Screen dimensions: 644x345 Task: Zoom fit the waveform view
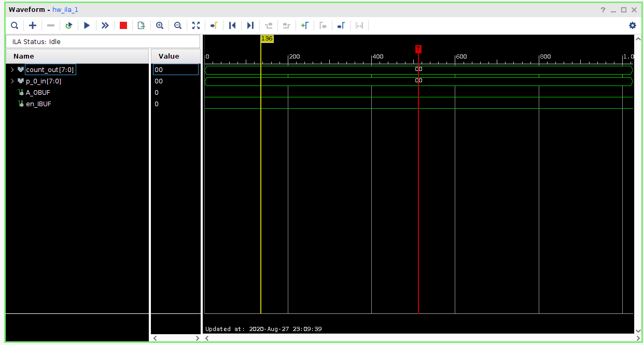point(196,25)
